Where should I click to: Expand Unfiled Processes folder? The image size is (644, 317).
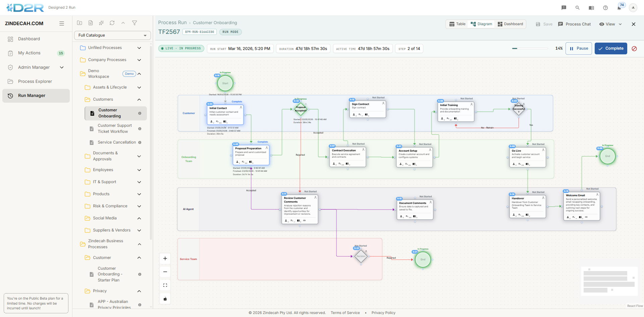[x=139, y=48]
